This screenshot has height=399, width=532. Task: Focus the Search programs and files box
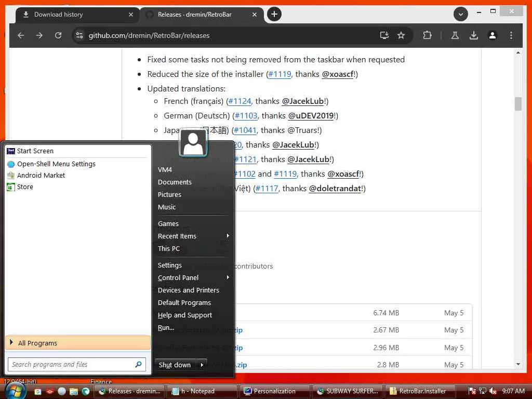(77, 364)
